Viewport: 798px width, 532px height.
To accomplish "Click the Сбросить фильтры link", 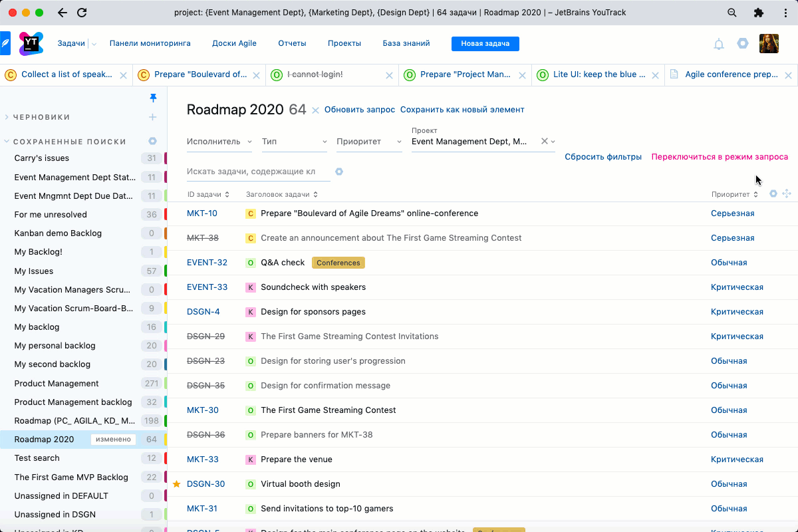I will point(602,156).
